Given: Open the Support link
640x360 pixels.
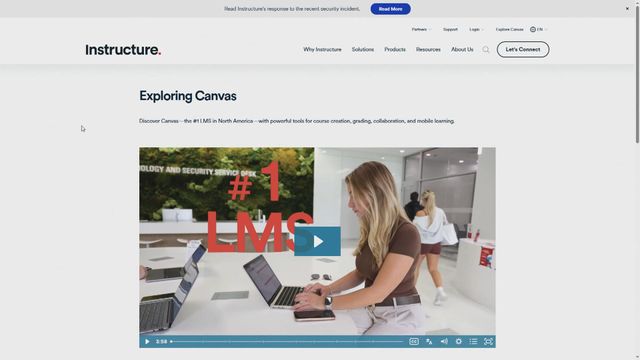Looking at the screenshot, I should click(x=450, y=29).
